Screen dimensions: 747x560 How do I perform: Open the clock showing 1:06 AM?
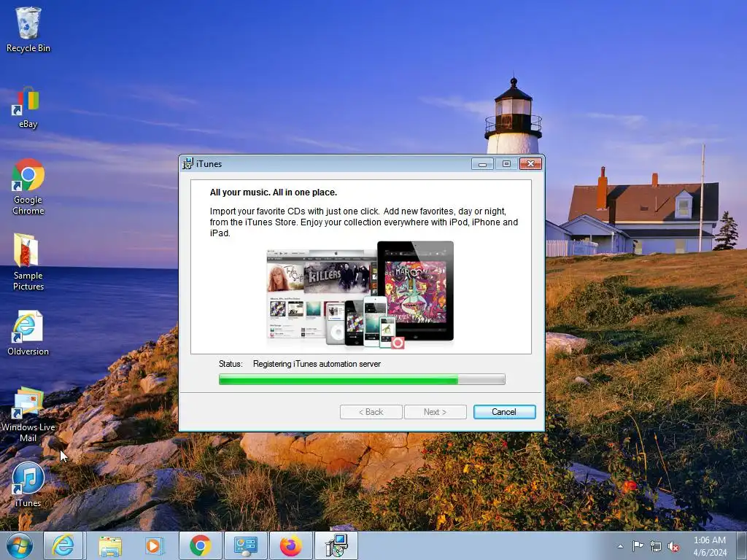click(710, 546)
